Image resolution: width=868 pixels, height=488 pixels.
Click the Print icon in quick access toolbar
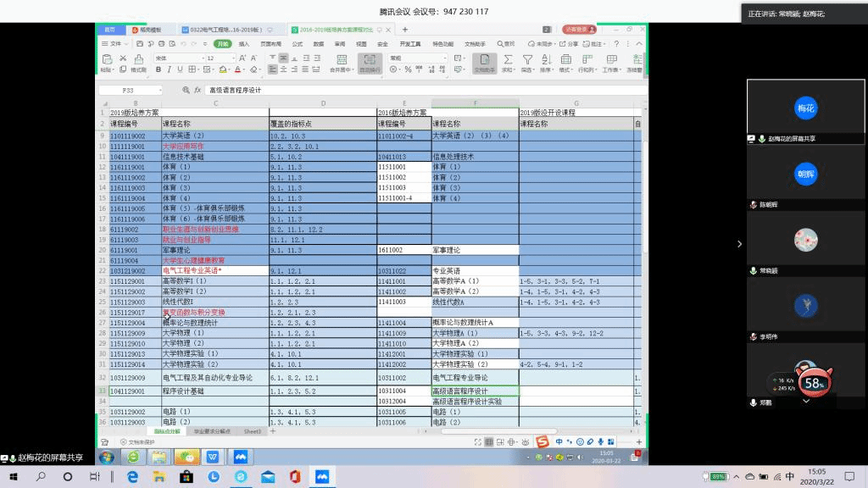click(x=161, y=44)
